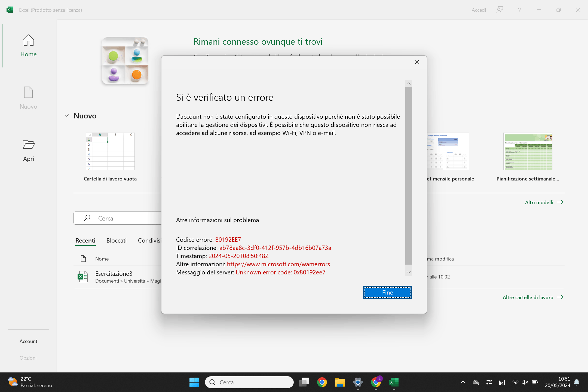Switch to the Bloccati tab
The width and height of the screenshot is (588, 392).
pos(117,241)
